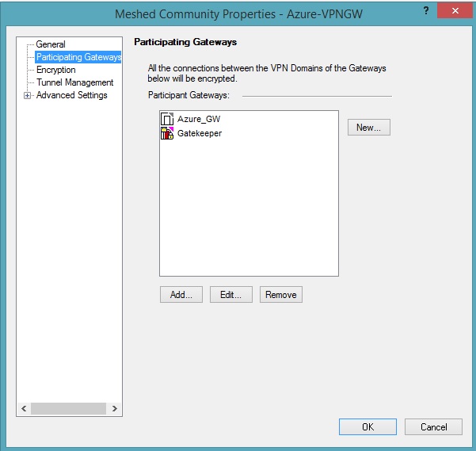
Task: Open the General page in tree
Action: click(51, 44)
